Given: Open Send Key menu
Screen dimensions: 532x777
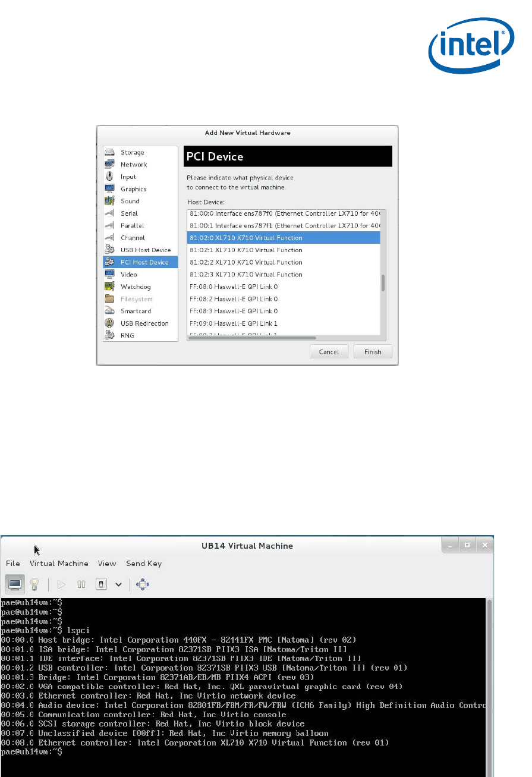Looking at the screenshot, I should click(x=144, y=564).
